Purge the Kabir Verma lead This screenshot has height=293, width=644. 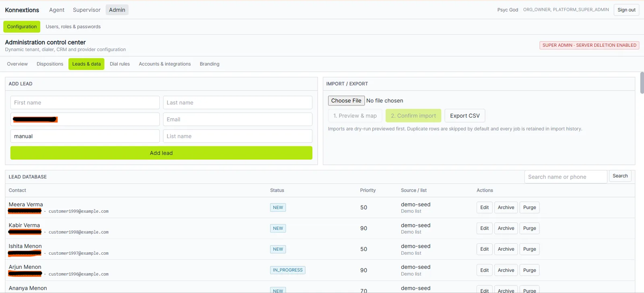point(529,229)
